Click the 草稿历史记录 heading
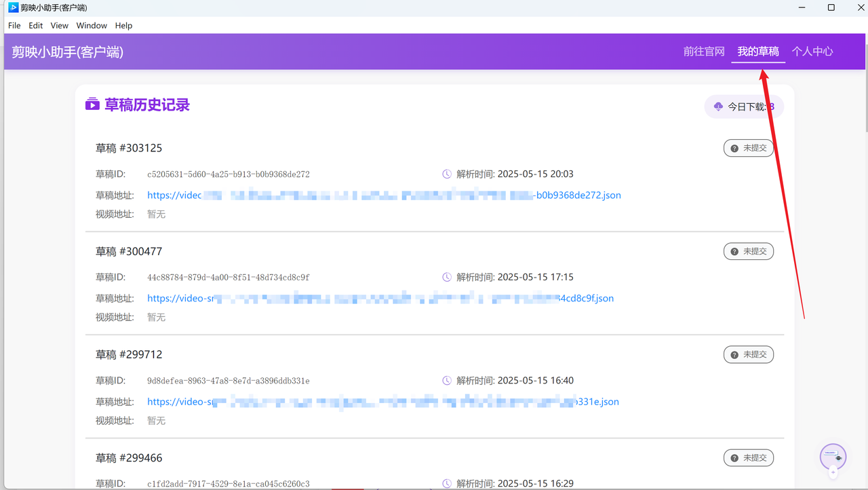 [x=147, y=105]
